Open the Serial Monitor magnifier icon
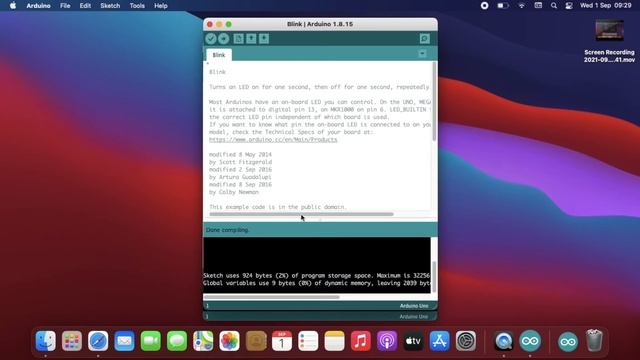Viewport: 640px width, 360px height. [x=424, y=38]
